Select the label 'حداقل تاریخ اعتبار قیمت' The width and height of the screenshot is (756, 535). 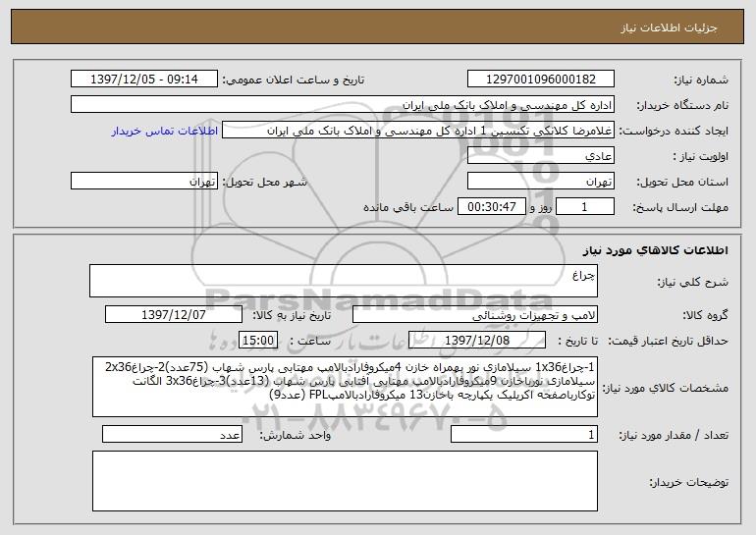pos(668,342)
